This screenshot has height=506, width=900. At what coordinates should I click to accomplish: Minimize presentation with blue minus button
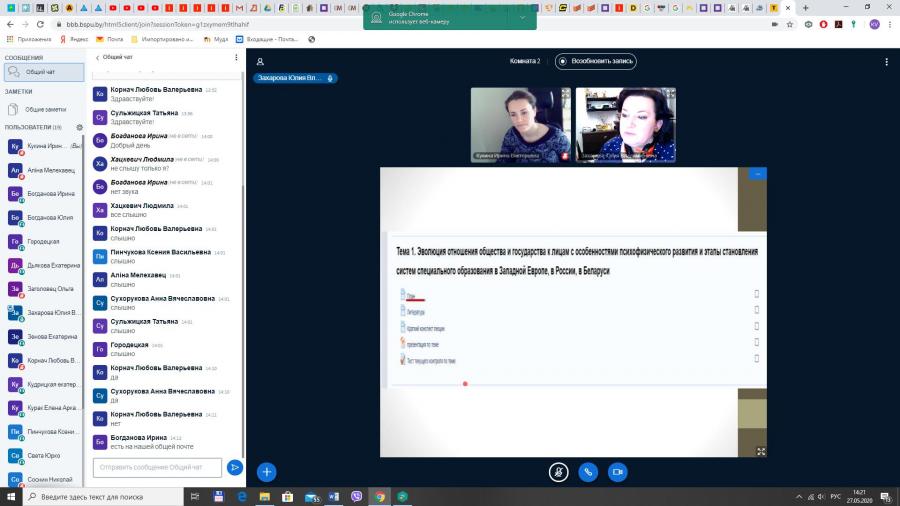coord(758,173)
